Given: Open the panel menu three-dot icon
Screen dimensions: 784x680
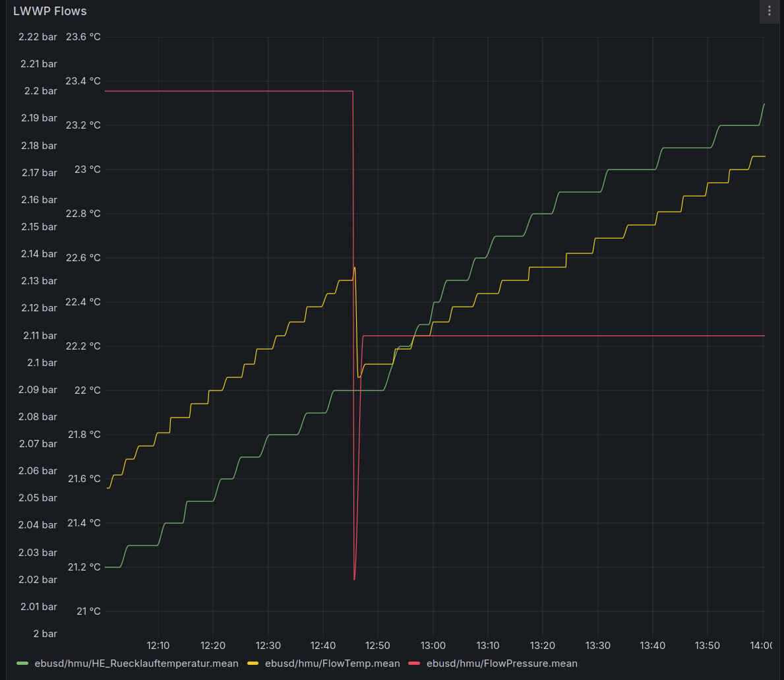Looking at the screenshot, I should point(769,11).
